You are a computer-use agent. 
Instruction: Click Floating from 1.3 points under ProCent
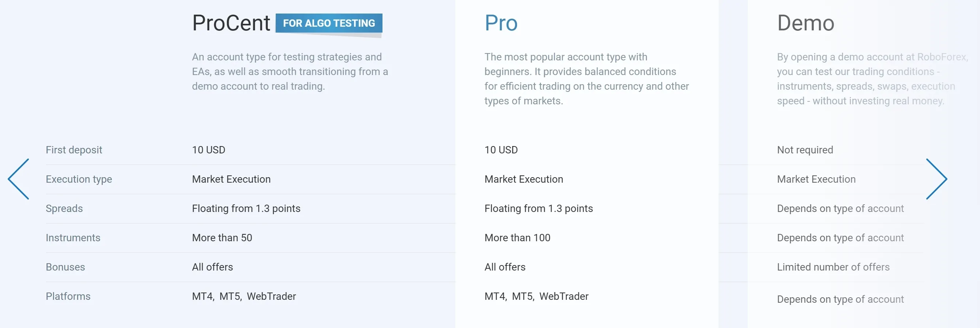(246, 208)
